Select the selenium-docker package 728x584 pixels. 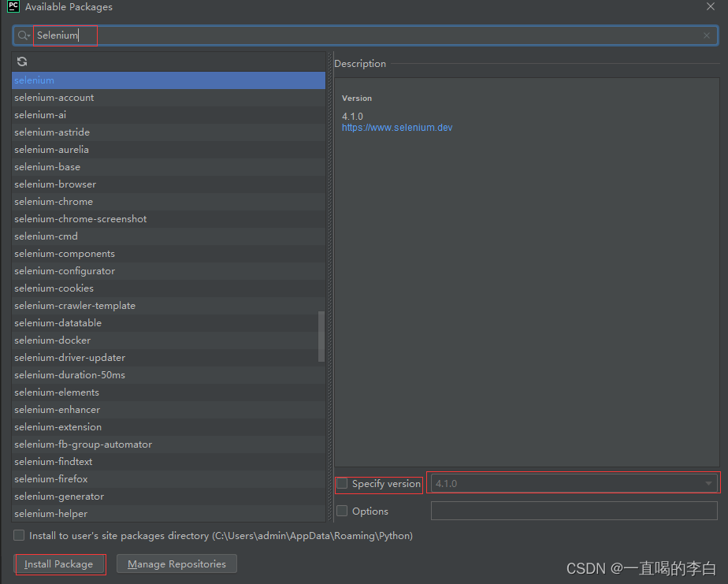(169, 340)
